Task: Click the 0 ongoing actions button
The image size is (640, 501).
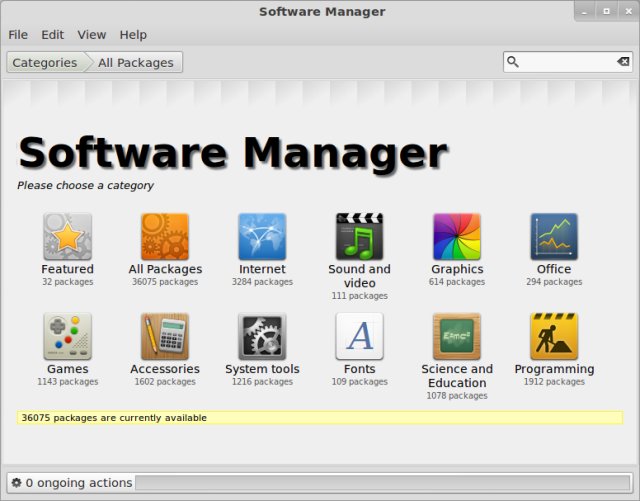Action: 72,483
